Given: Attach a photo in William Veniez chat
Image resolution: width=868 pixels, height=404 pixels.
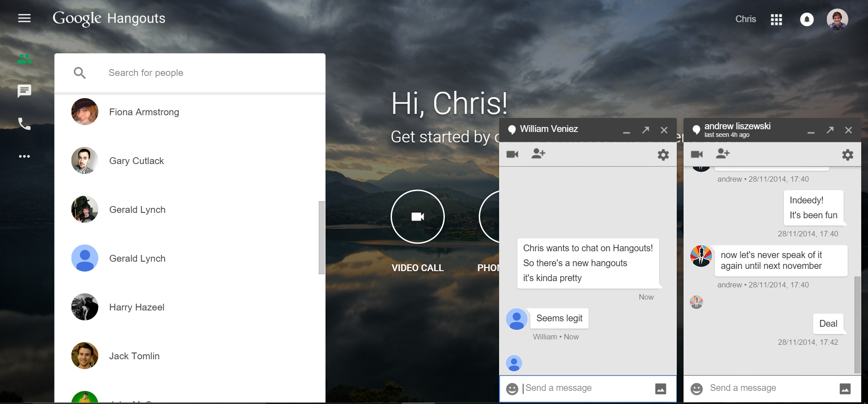Looking at the screenshot, I should [x=660, y=389].
